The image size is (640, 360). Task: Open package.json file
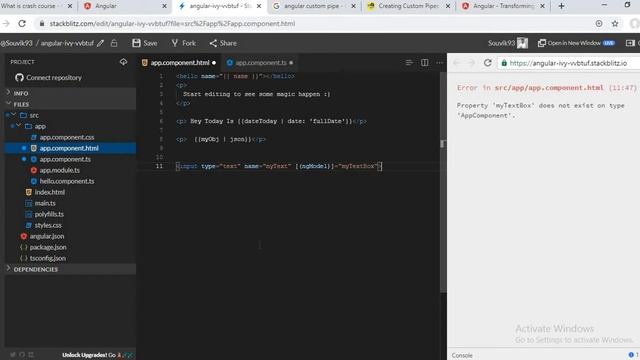tap(48, 247)
